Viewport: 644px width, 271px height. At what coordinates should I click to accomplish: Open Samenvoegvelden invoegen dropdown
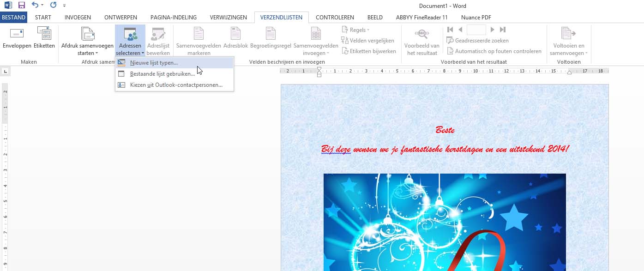click(316, 41)
